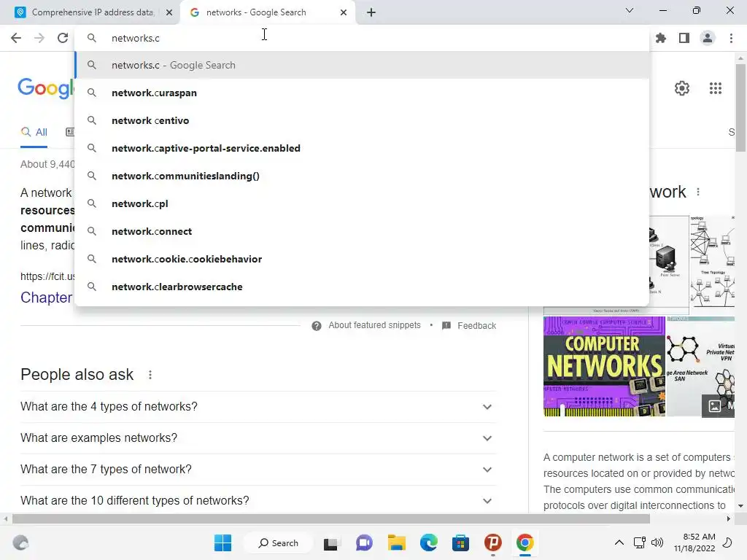Open knowledge panel three-dot options
The height and width of the screenshot is (560, 747).
[698, 192]
